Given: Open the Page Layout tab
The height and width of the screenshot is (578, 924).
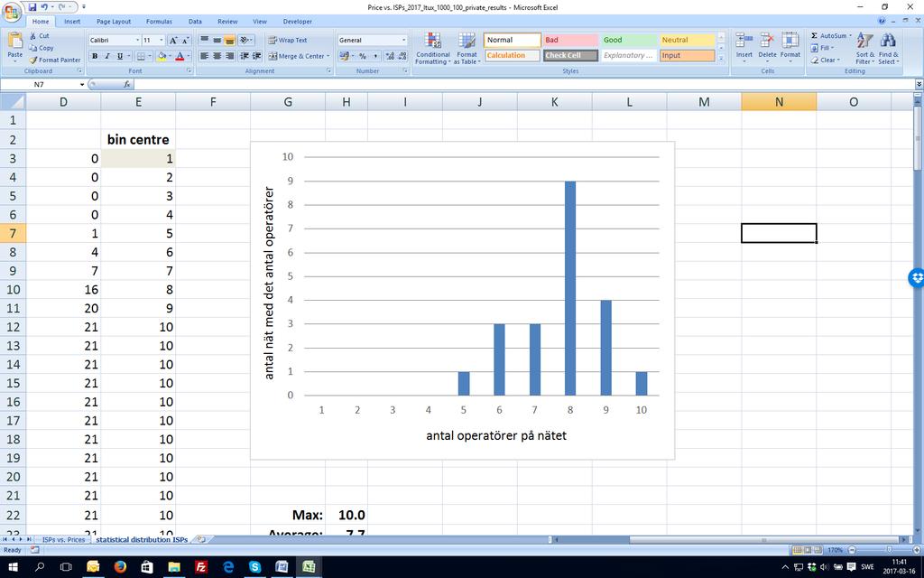Looking at the screenshot, I should click(114, 22).
